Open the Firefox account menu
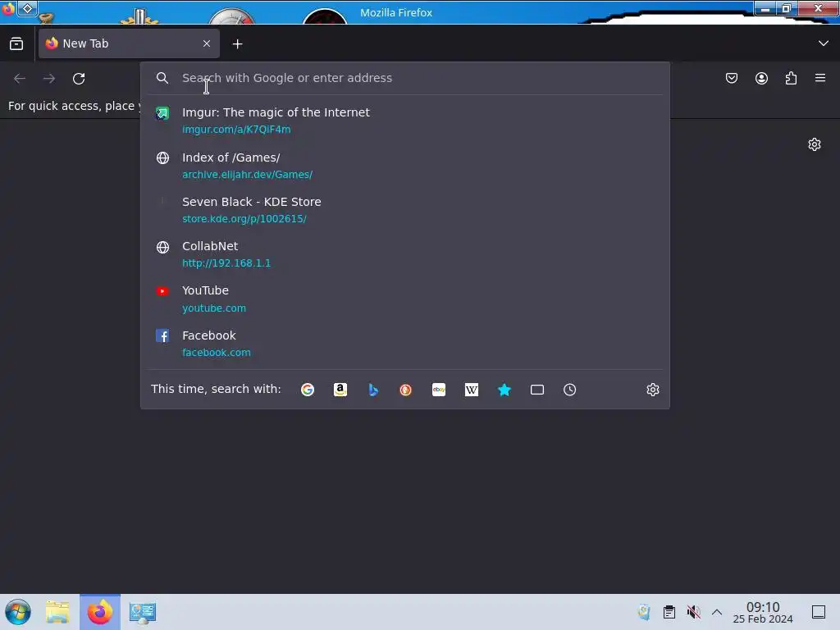 coord(761,78)
